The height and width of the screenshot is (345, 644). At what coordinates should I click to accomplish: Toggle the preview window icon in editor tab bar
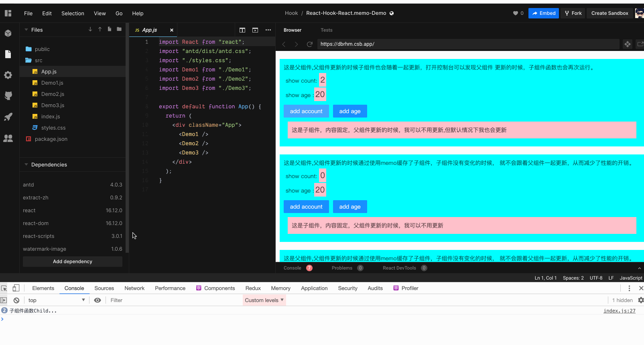coord(255,30)
